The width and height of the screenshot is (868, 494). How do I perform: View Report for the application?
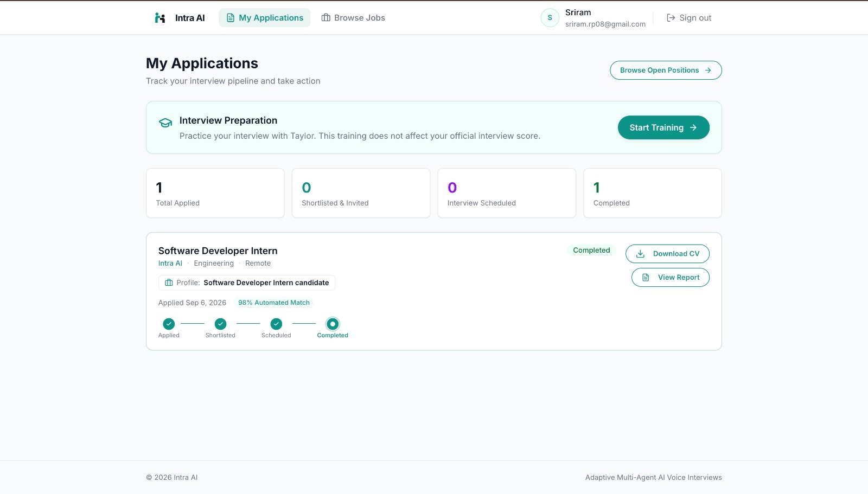[x=671, y=278]
